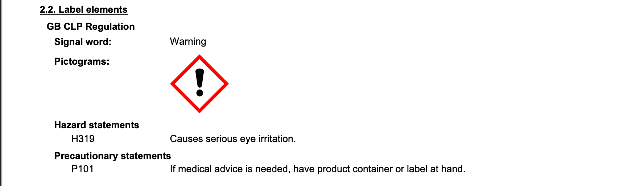The image size is (644, 186).
Task: Select the '2.2. Label elements' heading
Action: pos(84,9)
